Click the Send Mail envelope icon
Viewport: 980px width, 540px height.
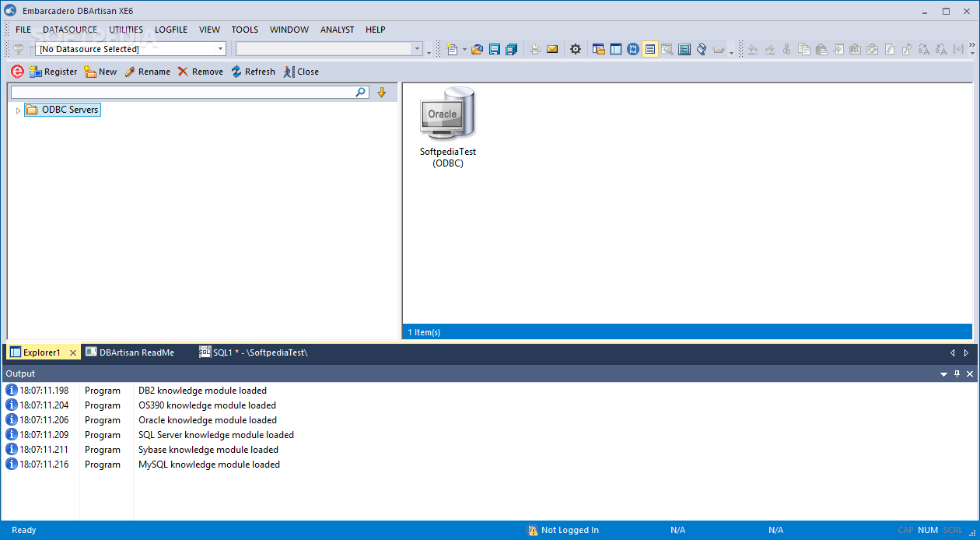(552, 49)
